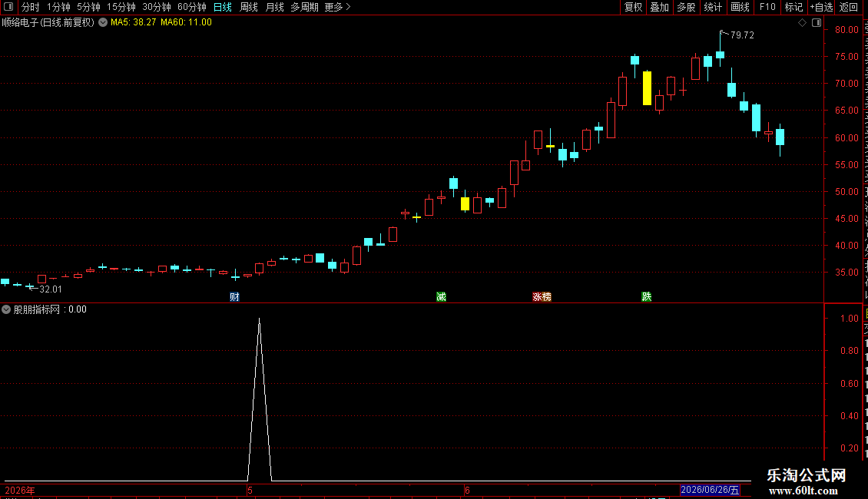Toggle the left sidebar panel icon
Image resolution: width=868 pixels, height=499 pixels.
8,7
